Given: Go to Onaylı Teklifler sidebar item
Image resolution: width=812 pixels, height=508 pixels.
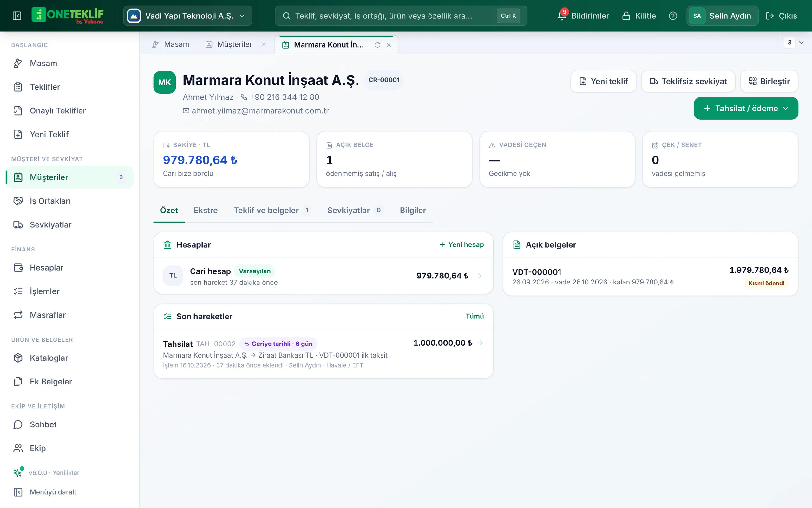Looking at the screenshot, I should [70, 110].
